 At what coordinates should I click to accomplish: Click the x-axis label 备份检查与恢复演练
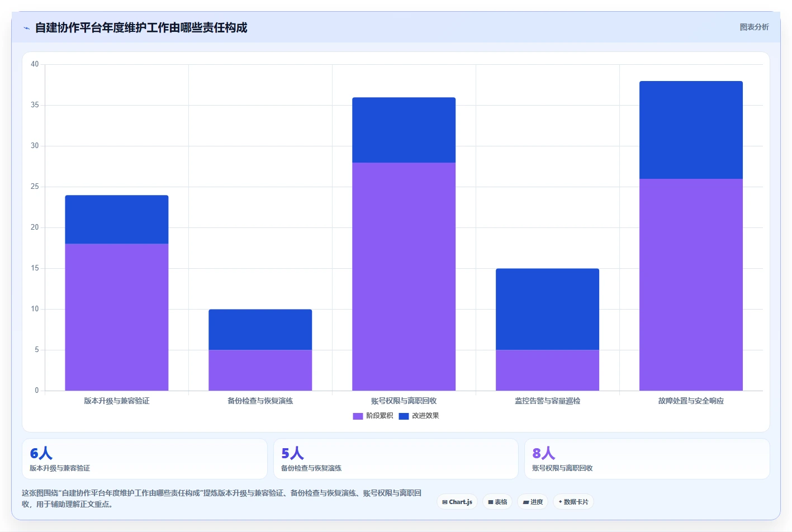coord(260,401)
